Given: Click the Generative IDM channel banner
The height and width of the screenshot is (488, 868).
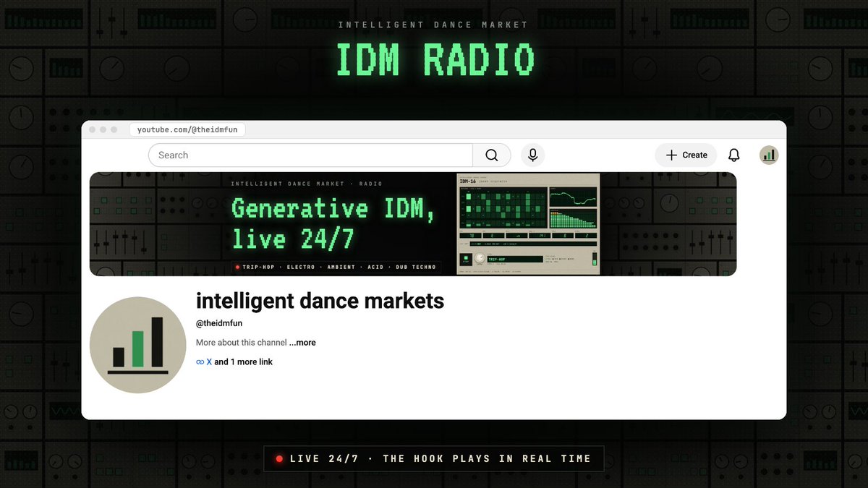Looking at the screenshot, I should click(x=413, y=224).
